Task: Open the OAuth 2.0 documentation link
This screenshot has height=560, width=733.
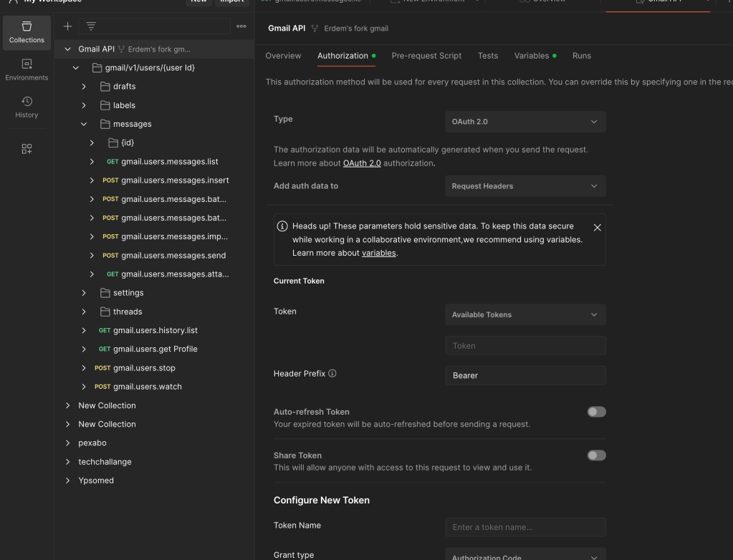Action: [x=362, y=163]
